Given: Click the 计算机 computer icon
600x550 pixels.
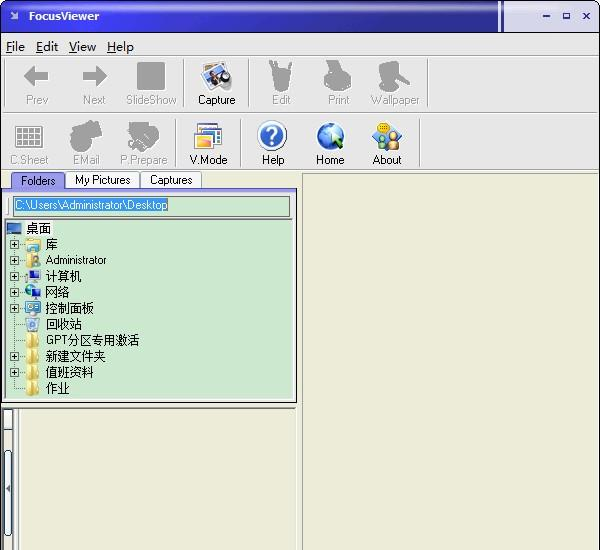Looking at the screenshot, I should point(33,276).
